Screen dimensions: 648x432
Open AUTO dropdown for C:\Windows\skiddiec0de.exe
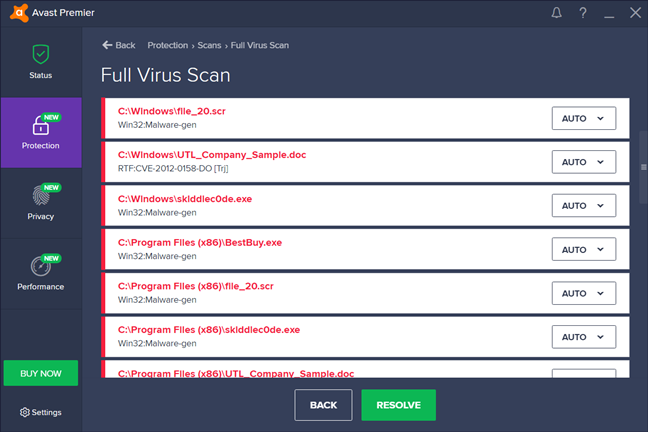click(584, 205)
